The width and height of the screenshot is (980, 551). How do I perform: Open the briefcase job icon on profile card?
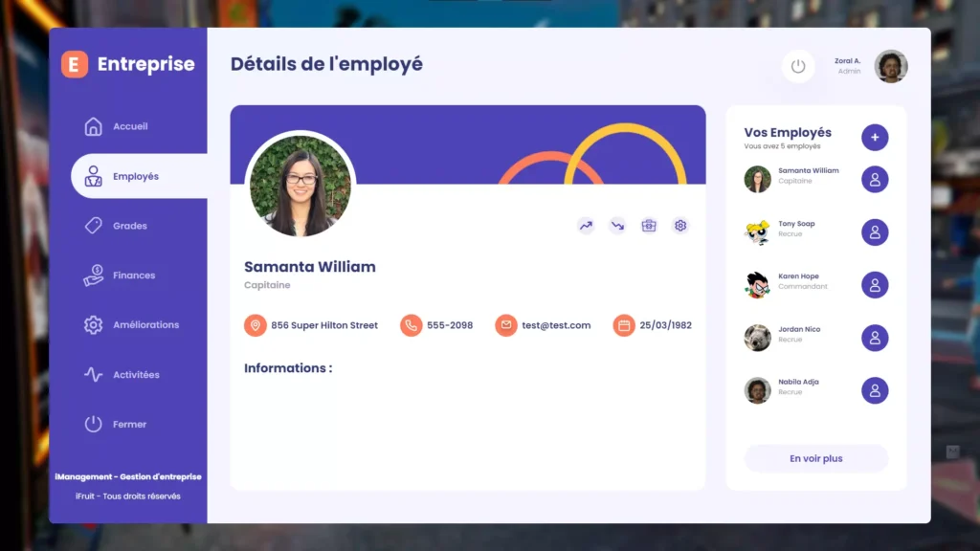coord(649,226)
